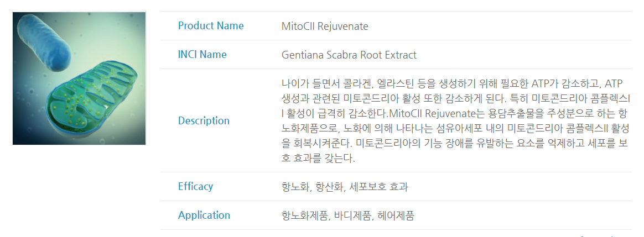This screenshot has height=237, width=644.
Task: Click the last description line ending 갖는다
Action: point(318,158)
